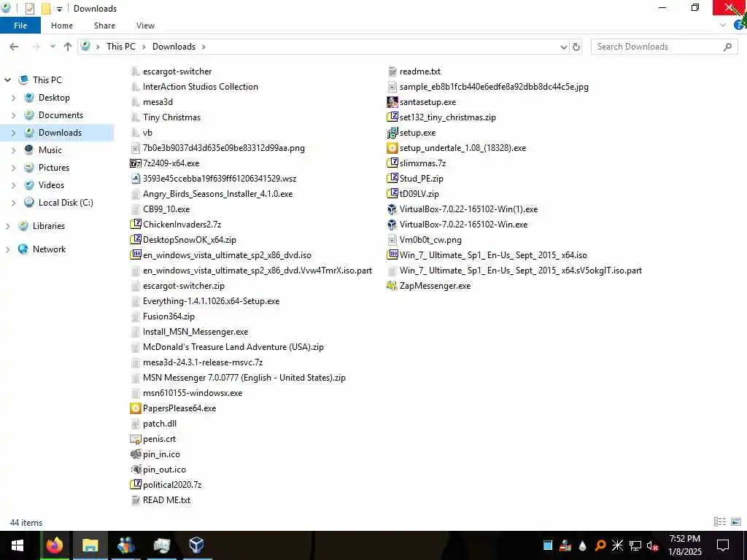Open the File ribbon tab
This screenshot has width=747, height=560.
pos(20,26)
